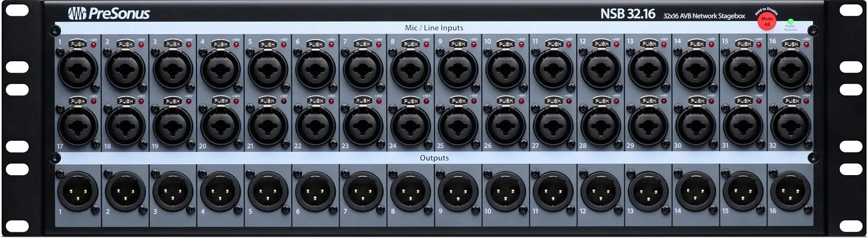Screen dimensions: 868x238
Task: Click the green Power Network LED
Action: point(790,21)
